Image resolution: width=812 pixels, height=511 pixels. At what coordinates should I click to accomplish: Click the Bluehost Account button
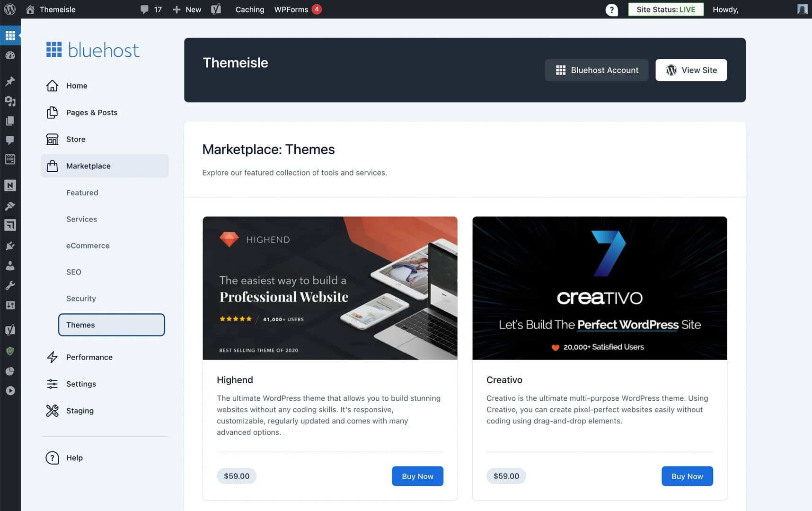pos(597,70)
